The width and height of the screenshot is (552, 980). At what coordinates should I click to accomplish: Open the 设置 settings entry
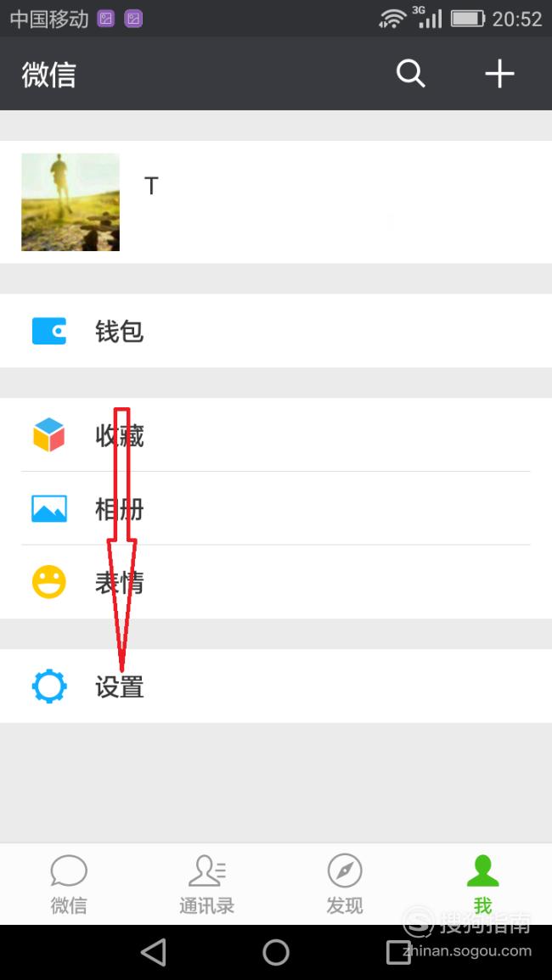coord(276,686)
